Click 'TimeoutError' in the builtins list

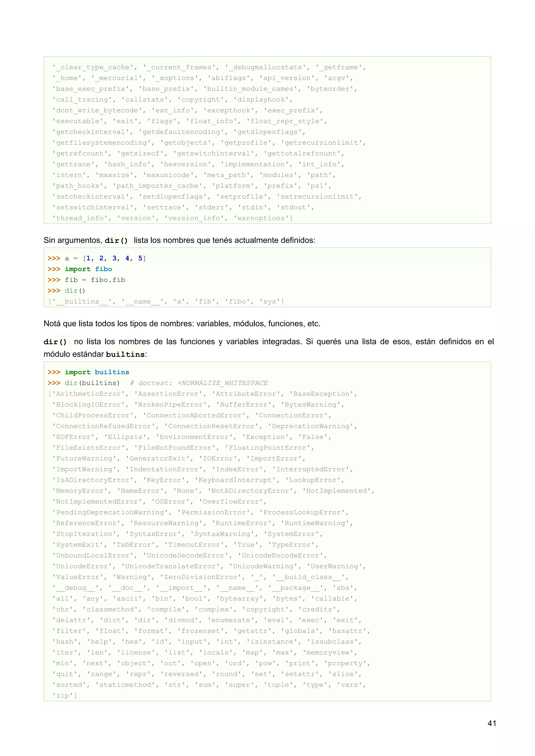point(194,545)
